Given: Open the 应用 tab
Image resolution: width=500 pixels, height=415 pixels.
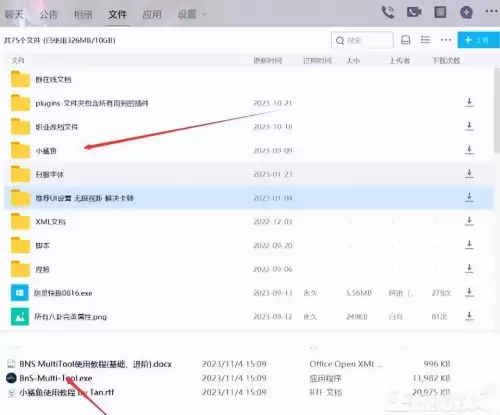Looking at the screenshot, I should coord(152,14).
